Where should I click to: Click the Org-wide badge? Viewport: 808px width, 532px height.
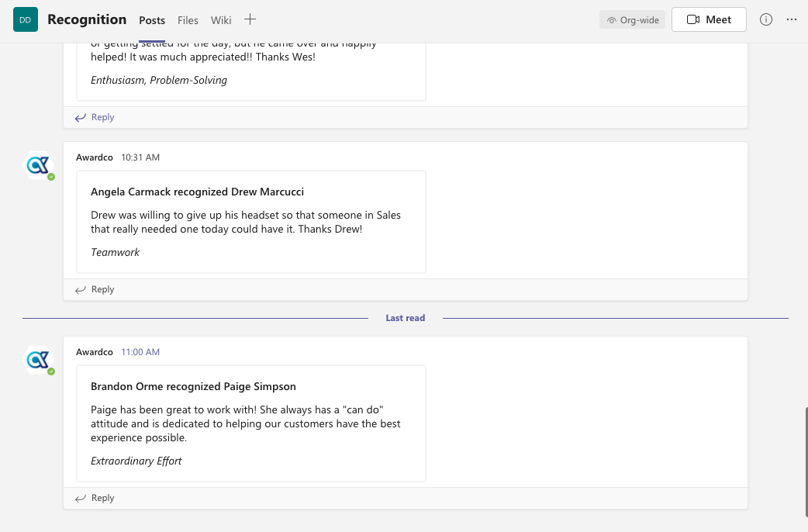click(x=633, y=20)
